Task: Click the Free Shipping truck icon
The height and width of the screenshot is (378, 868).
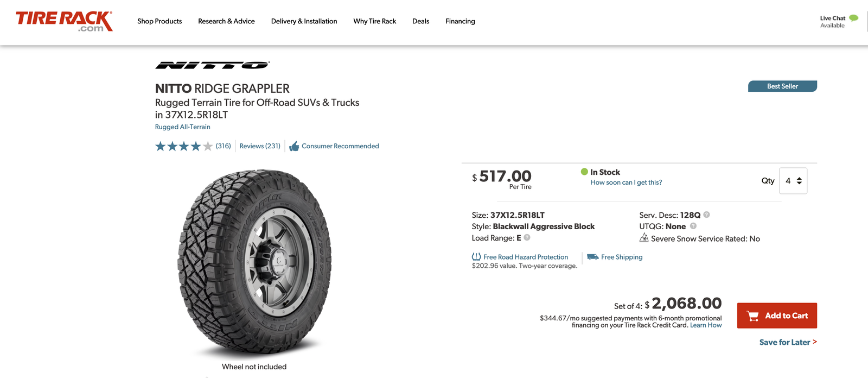Action: click(592, 257)
